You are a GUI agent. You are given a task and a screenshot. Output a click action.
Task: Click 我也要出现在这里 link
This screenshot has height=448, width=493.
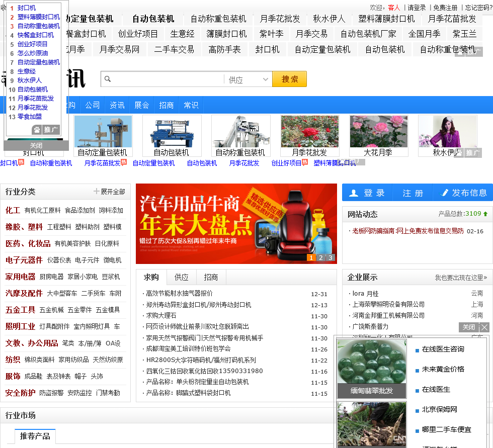coord(461,278)
